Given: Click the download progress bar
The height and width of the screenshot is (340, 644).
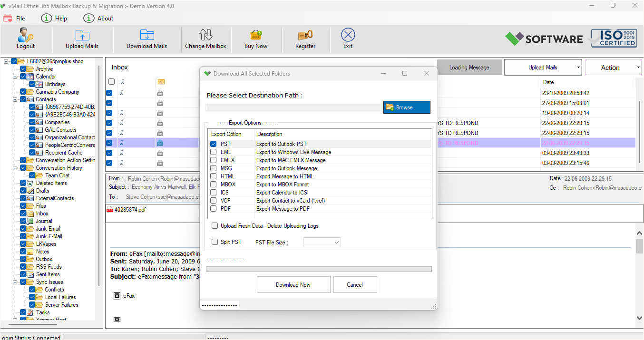Looking at the screenshot, I should 319,269.
